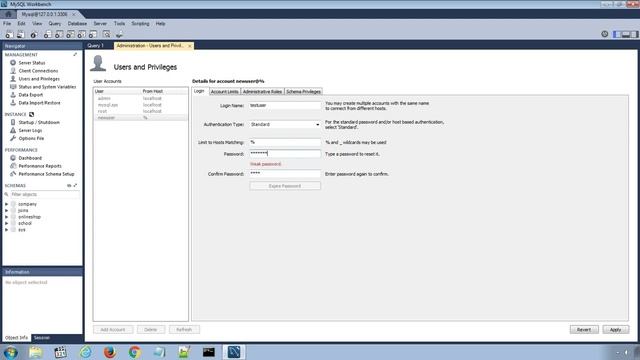Expand the sys schema
Viewport: 640px width, 360px height.
coord(7,230)
